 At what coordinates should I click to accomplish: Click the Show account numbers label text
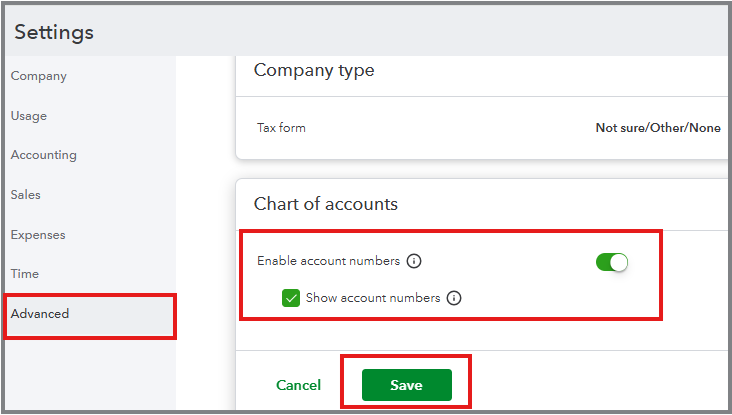tap(373, 298)
